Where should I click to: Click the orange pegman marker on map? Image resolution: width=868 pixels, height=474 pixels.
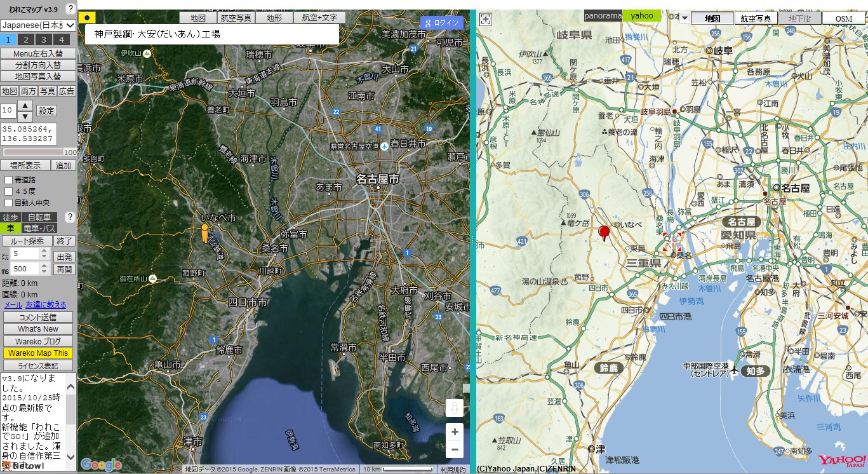click(x=205, y=233)
